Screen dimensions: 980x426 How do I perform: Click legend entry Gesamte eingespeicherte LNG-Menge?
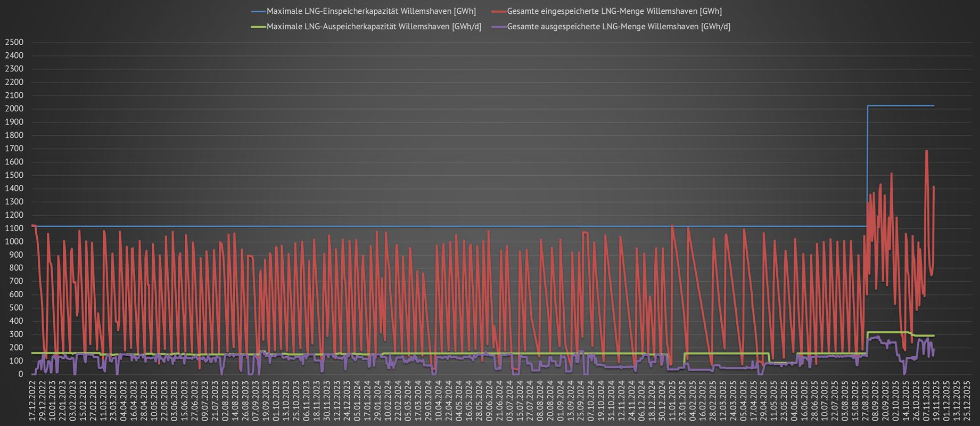614,11
